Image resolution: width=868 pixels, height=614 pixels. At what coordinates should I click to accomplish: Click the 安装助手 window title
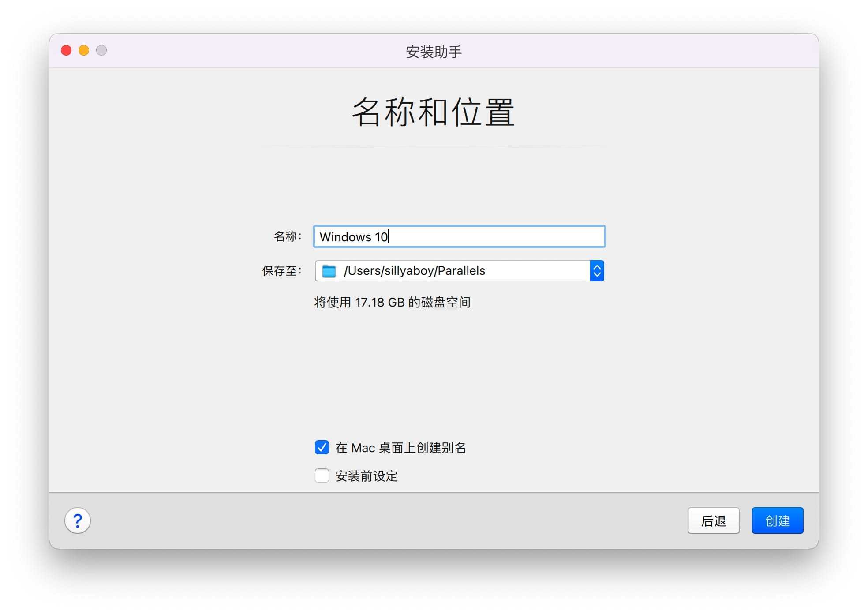coord(434,52)
